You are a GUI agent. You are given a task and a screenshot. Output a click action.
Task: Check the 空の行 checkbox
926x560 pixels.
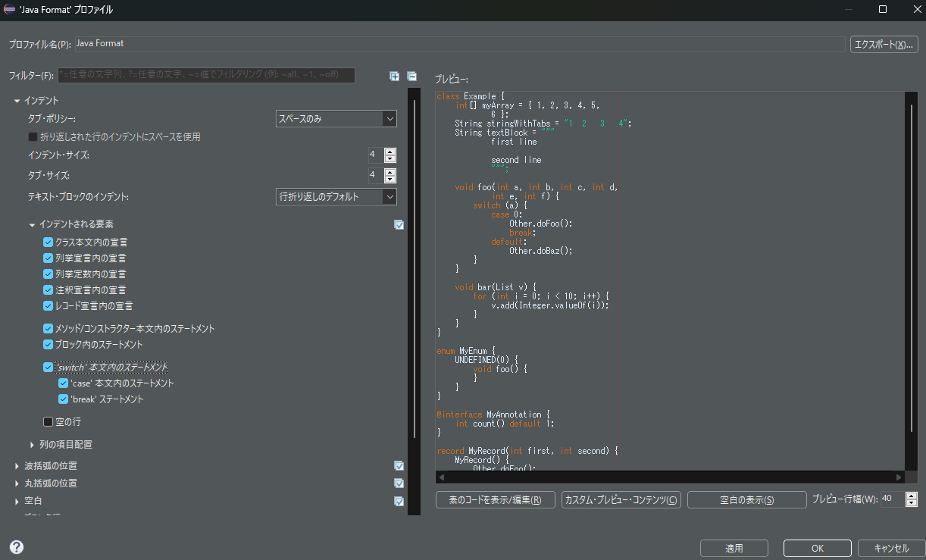click(x=48, y=421)
